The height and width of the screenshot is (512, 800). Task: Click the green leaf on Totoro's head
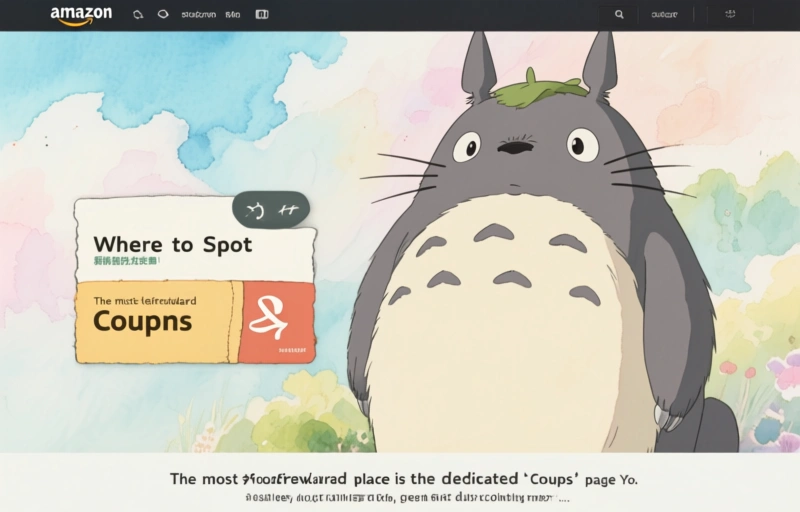tap(539, 88)
